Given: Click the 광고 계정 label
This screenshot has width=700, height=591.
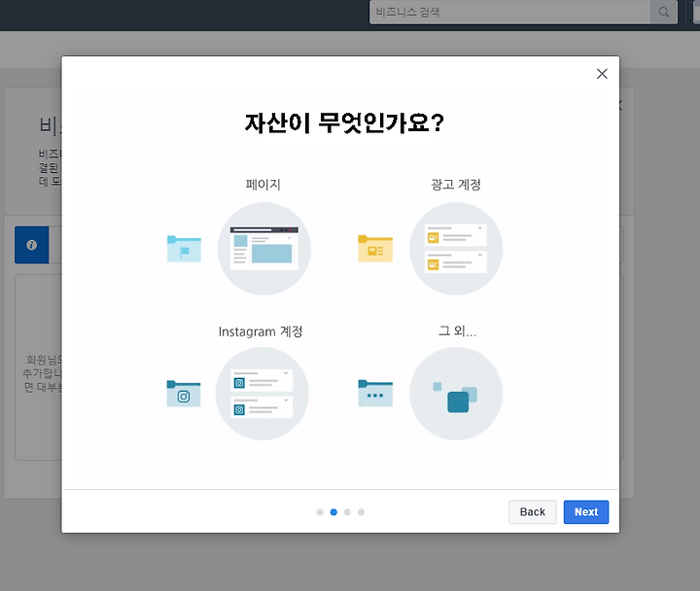Looking at the screenshot, I should [x=456, y=185].
